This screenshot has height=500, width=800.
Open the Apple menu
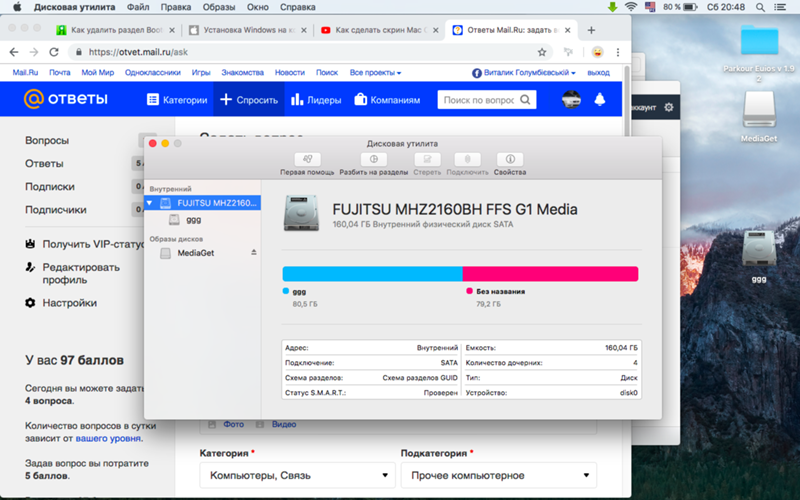[17, 7]
